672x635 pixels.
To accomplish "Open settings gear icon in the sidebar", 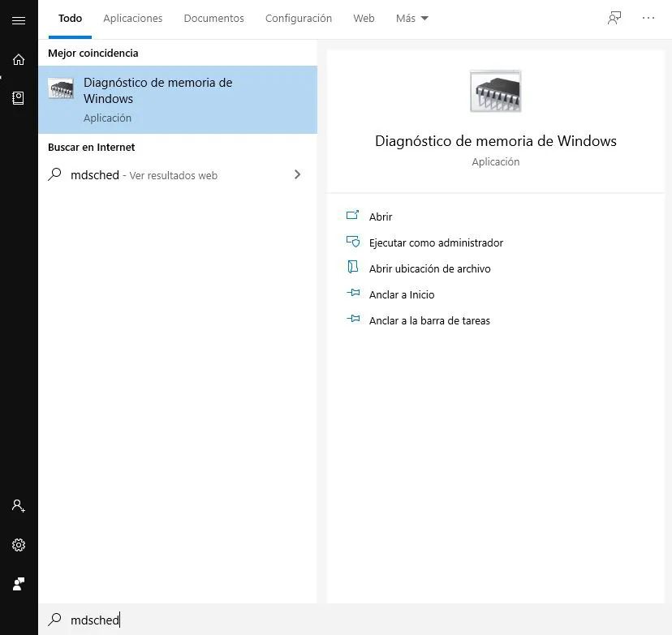I will point(19,545).
